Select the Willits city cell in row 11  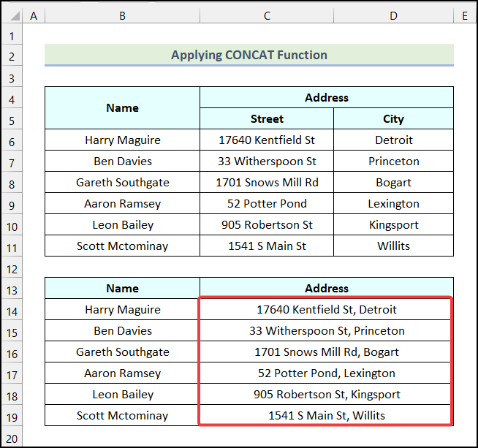click(393, 246)
